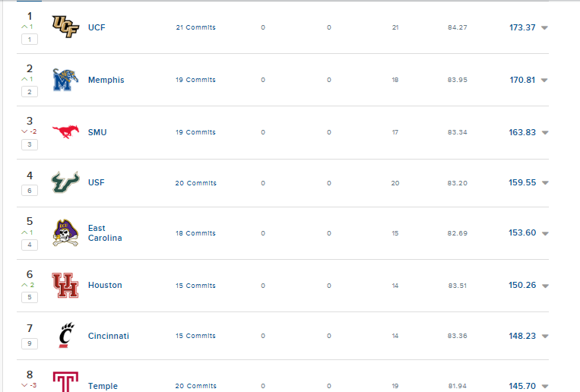Expand the Memphis row dropdown arrow

tap(544, 81)
